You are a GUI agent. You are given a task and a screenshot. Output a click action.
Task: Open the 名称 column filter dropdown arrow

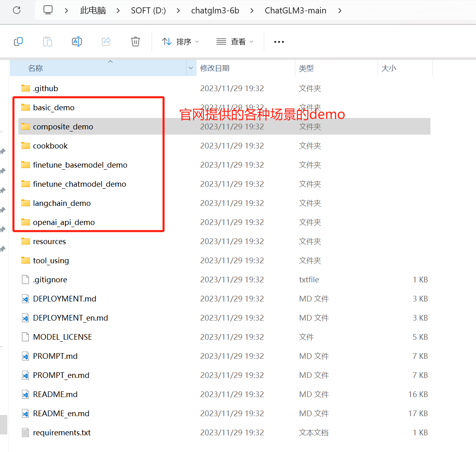(191, 68)
